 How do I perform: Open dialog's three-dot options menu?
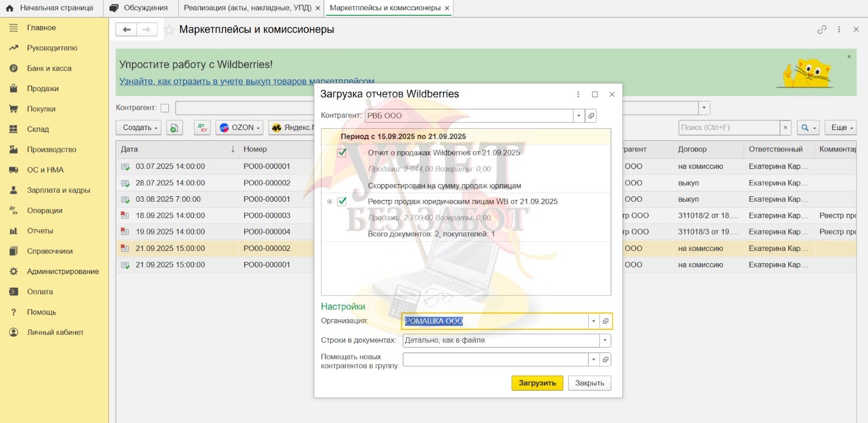pyautogui.click(x=578, y=94)
